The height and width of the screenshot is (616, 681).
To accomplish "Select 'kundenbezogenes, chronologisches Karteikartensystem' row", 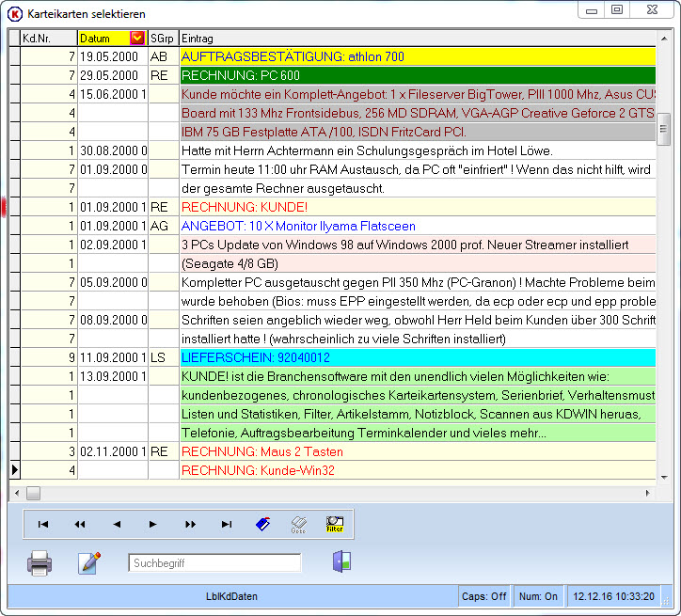I will (x=418, y=395).
